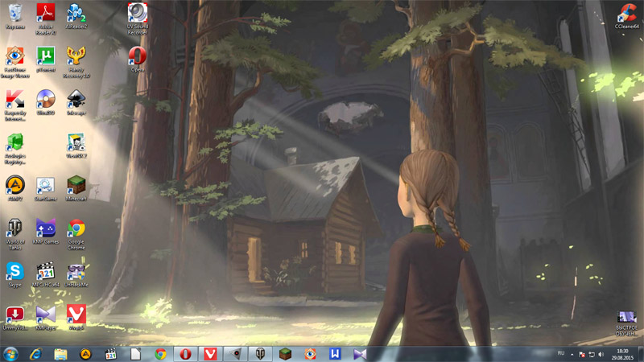Click the UnHackMe desktop shortcut
This screenshot has height=362, width=644.
pyautogui.click(x=76, y=275)
